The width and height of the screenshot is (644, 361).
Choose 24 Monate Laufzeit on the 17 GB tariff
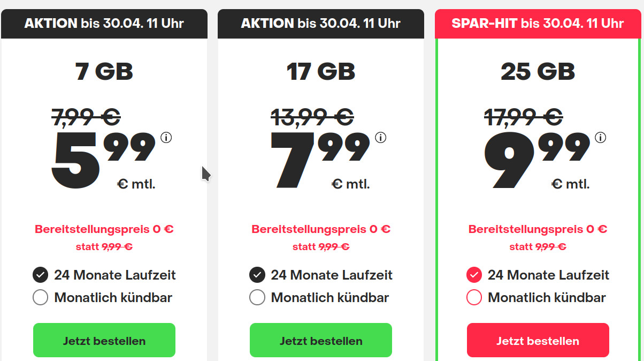[257, 275]
